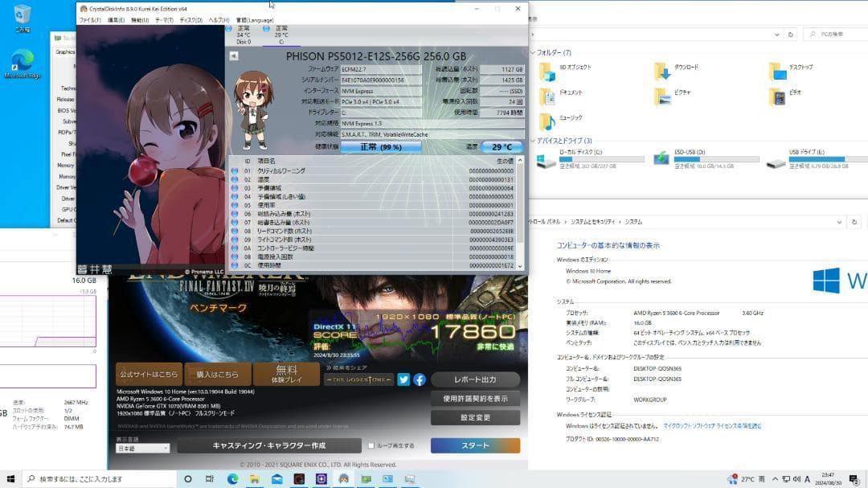The height and width of the screenshot is (488, 868).
Task: Select the Disk 0 drive indicator in CrystalDiskInfo
Action: [x=239, y=34]
